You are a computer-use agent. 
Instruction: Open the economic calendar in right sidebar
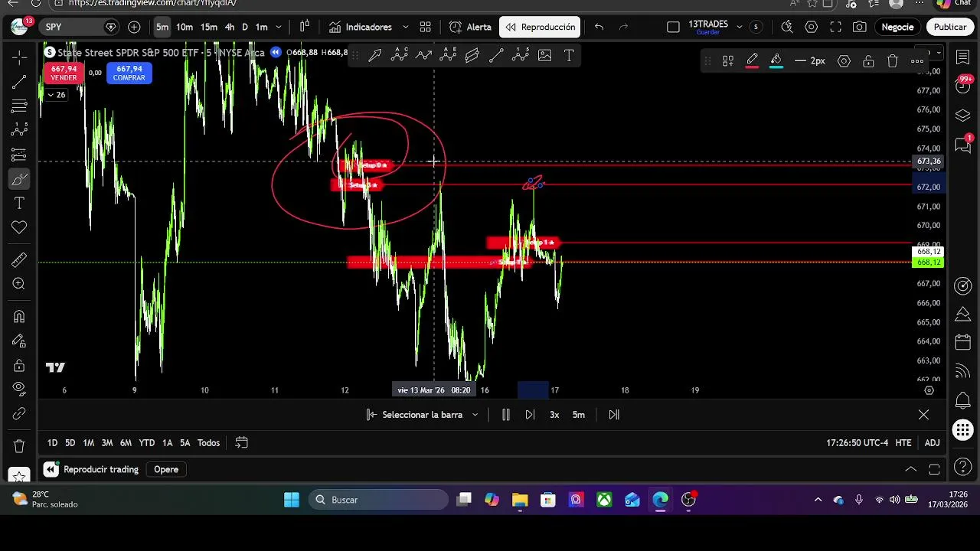[962, 343]
